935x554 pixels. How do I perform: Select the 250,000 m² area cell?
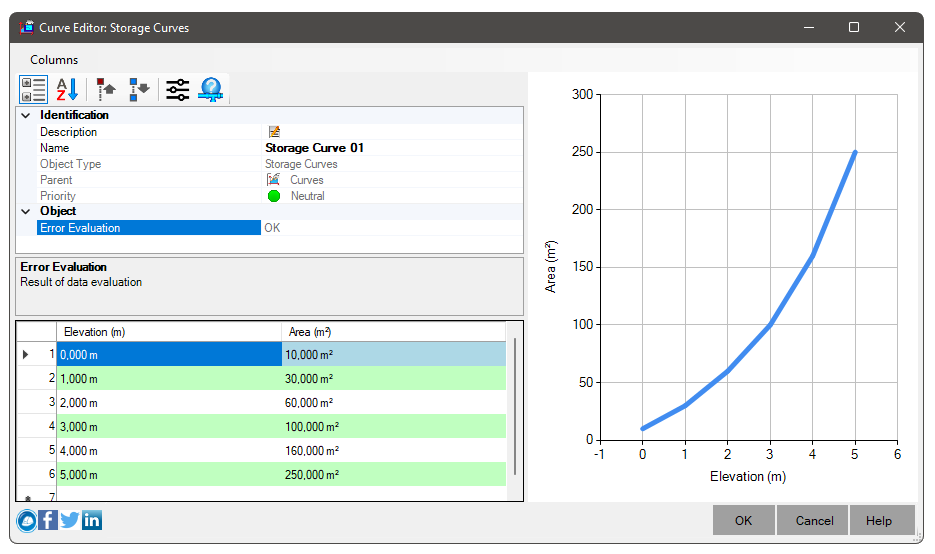tap(394, 474)
